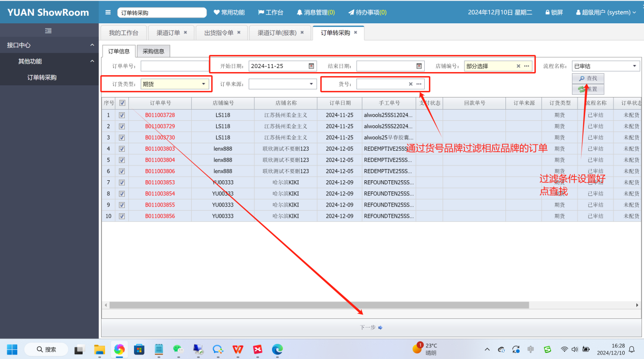Close the 订单转采购 tab
This screenshot has height=359, width=644.
coord(355,32)
